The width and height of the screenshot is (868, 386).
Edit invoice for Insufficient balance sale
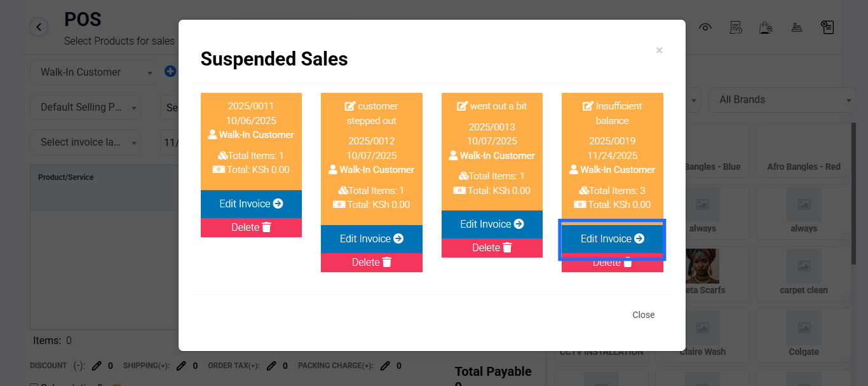pos(613,239)
